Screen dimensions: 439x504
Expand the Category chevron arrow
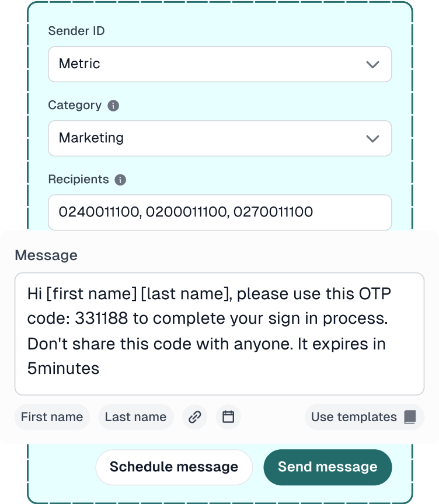point(372,138)
